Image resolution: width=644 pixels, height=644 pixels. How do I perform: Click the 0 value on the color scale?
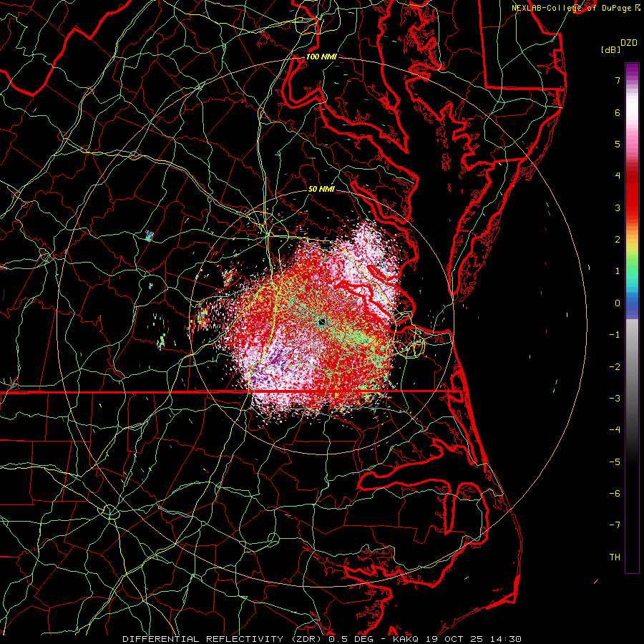pyautogui.click(x=618, y=303)
